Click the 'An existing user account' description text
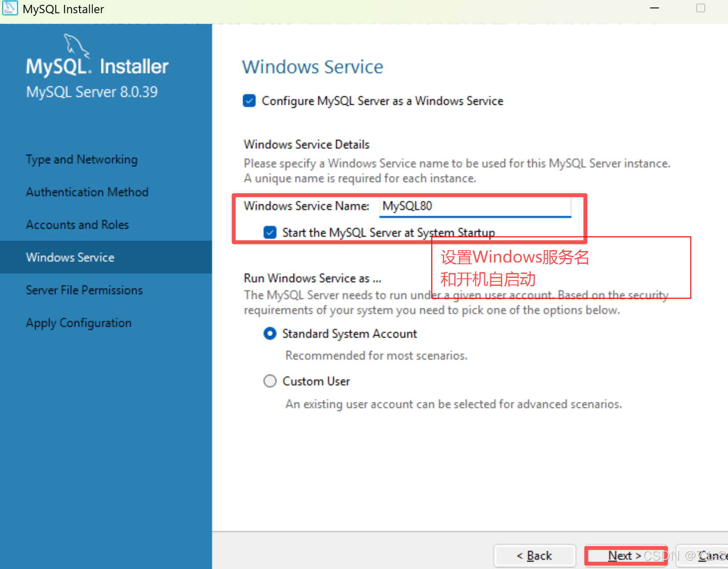The width and height of the screenshot is (728, 569). coord(453,404)
